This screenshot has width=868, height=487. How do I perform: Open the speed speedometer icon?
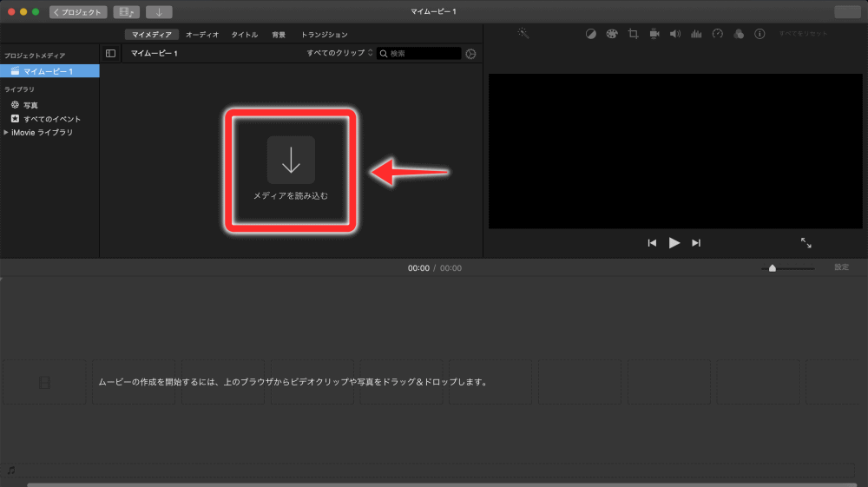[x=718, y=34]
